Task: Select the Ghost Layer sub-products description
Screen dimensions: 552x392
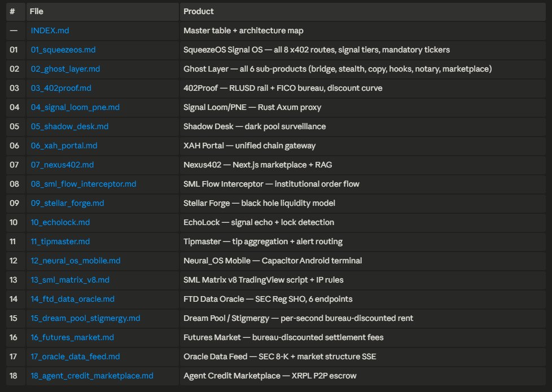Action: (338, 69)
